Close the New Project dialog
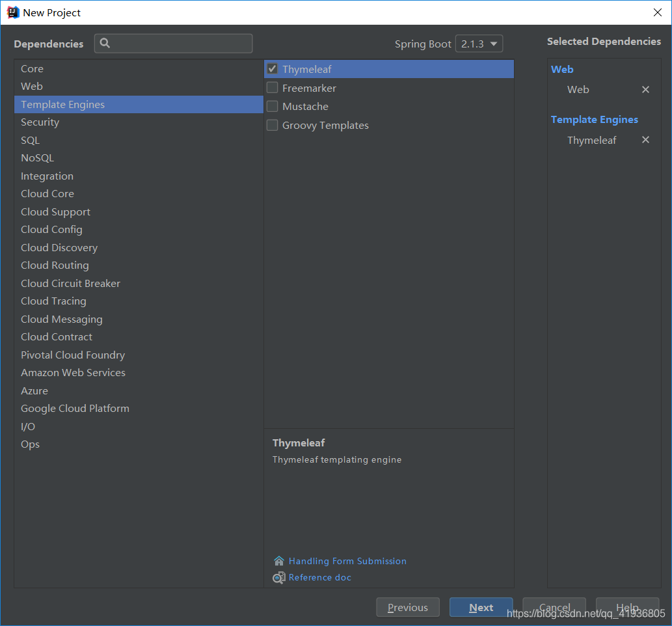Viewport: 672px width, 626px height. [x=658, y=12]
